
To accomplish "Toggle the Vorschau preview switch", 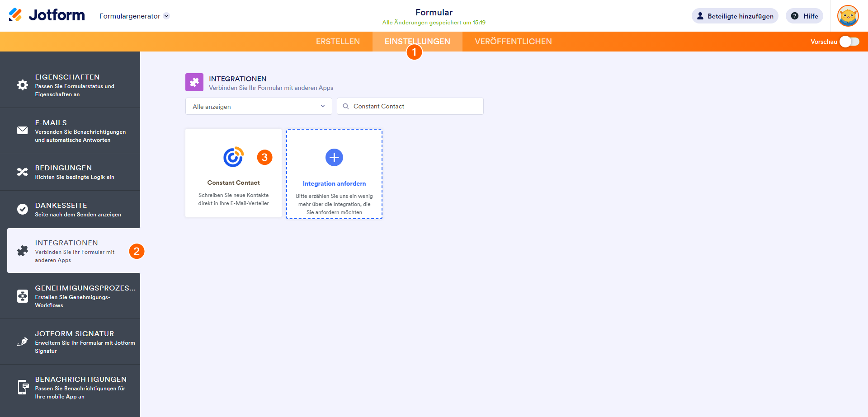I will (x=849, y=42).
